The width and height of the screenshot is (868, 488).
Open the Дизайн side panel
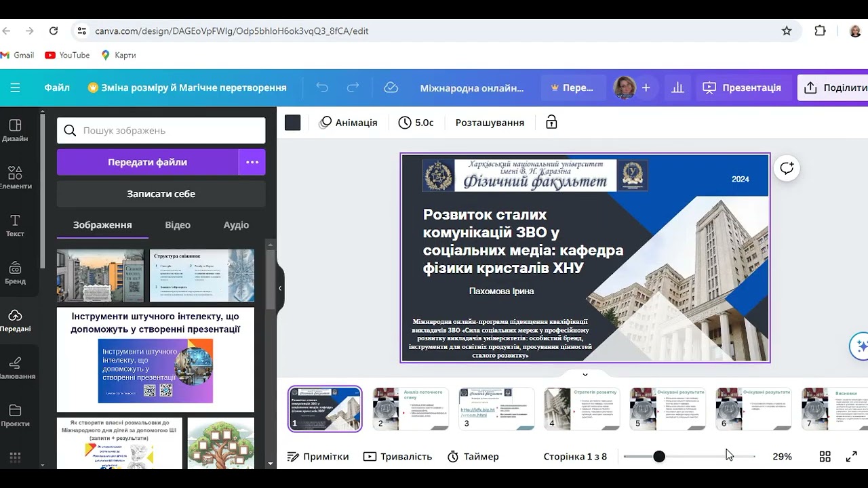tap(15, 131)
